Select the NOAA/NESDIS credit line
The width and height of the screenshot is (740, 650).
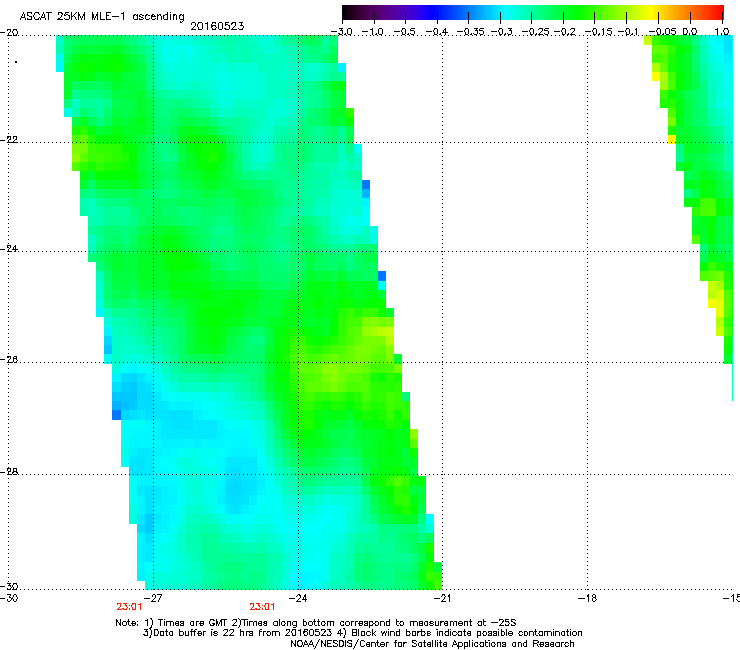[x=432, y=644]
